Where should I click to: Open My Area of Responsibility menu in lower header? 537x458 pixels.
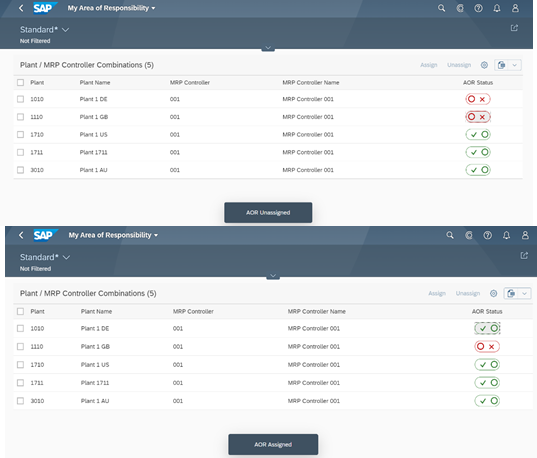click(113, 235)
